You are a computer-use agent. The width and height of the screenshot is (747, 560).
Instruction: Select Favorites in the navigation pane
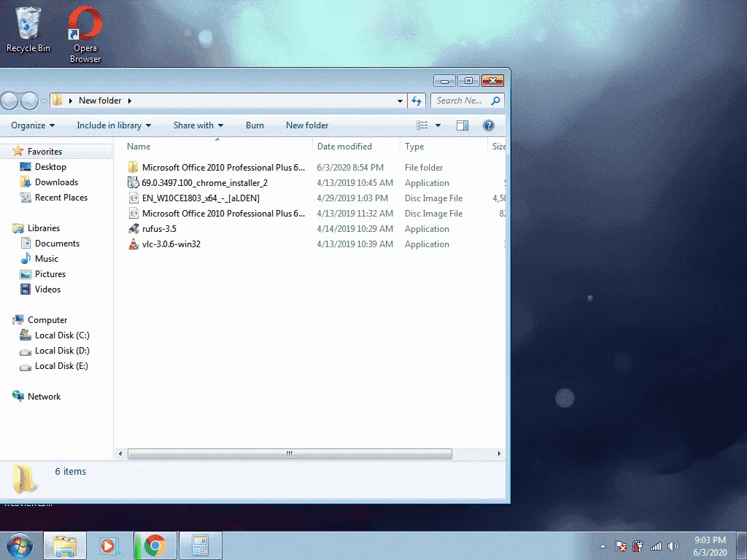pos(44,152)
